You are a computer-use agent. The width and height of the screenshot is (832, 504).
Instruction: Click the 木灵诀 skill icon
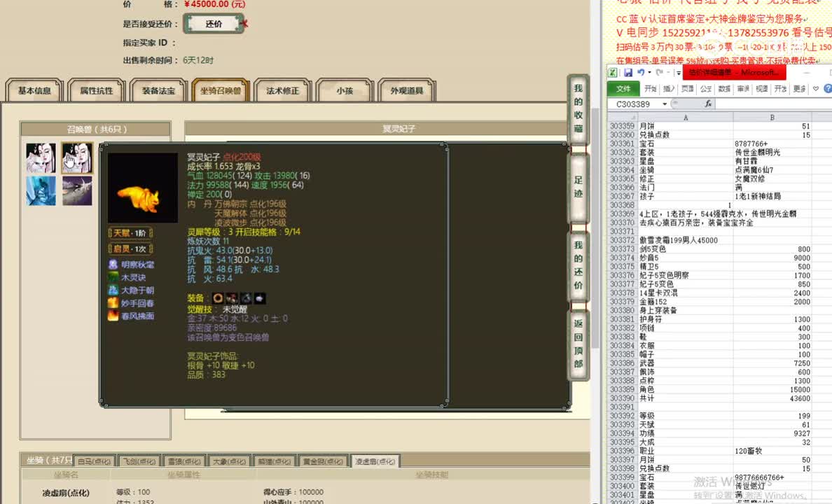112,277
